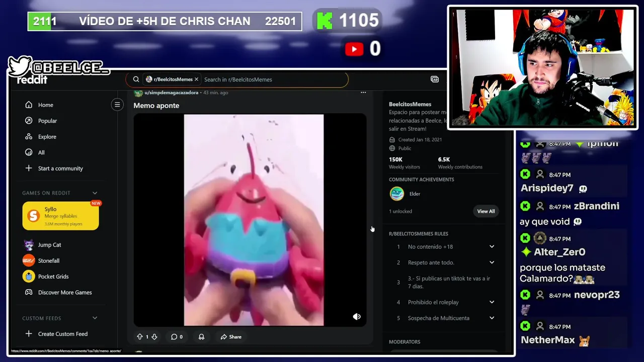Click chat username Arispidey7
This screenshot has height=362, width=644.
pos(546,189)
